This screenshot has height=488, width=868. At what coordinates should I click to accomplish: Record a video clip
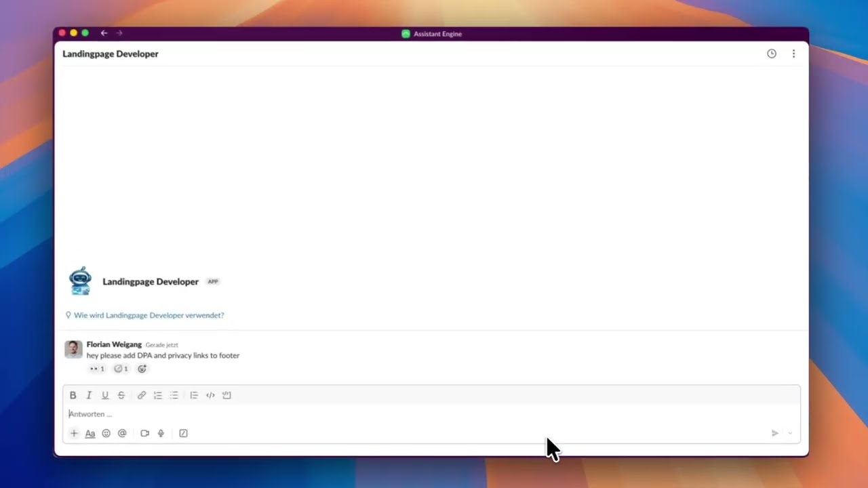[144, 433]
